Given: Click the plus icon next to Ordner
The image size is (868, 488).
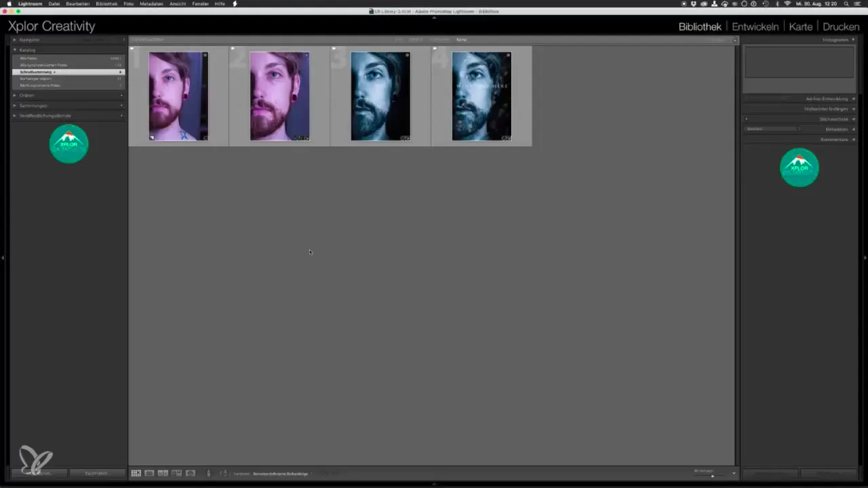Looking at the screenshot, I should click(x=121, y=96).
